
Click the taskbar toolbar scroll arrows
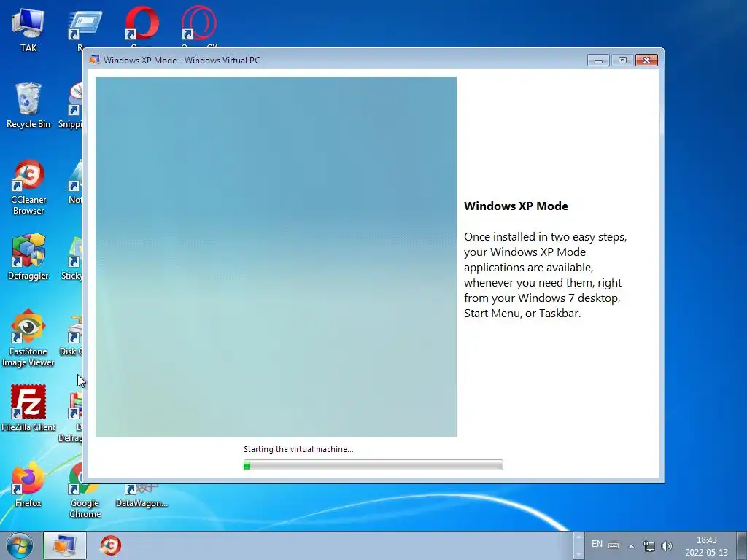[x=578, y=545]
